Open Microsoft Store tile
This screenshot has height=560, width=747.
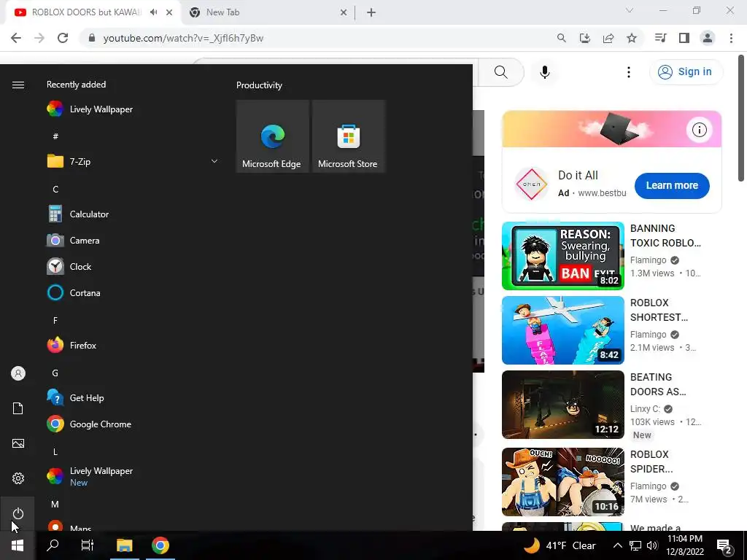point(348,136)
